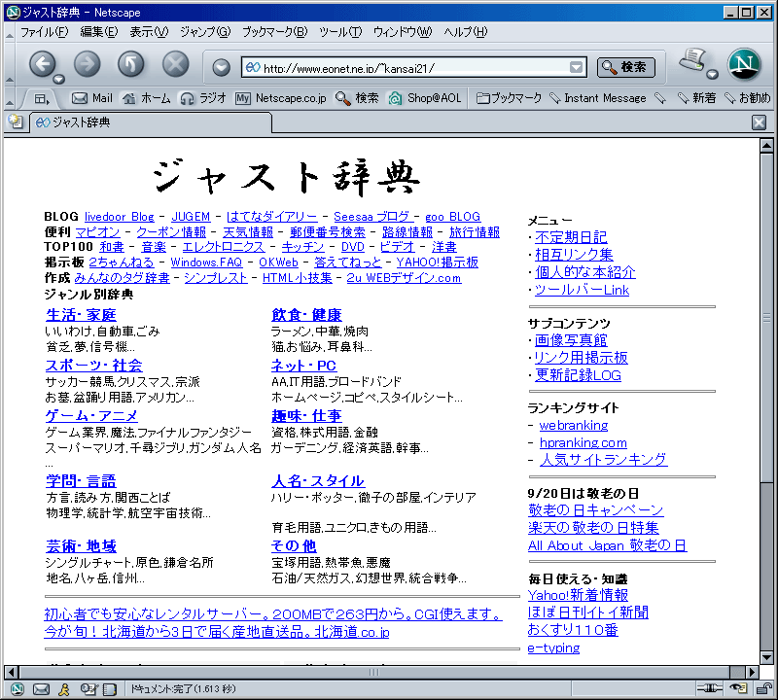The width and height of the screenshot is (778, 700).
Task: Open the 画像写真館 link
Action: tap(571, 340)
